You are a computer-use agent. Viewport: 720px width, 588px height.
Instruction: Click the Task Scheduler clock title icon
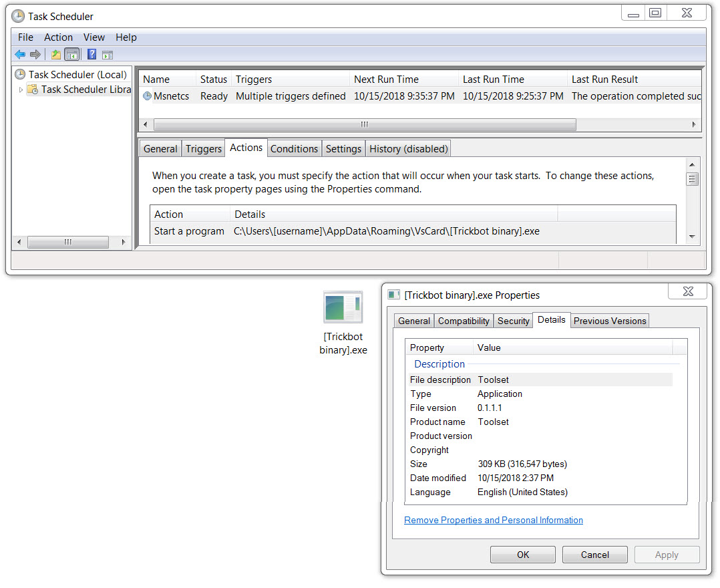pos(18,17)
